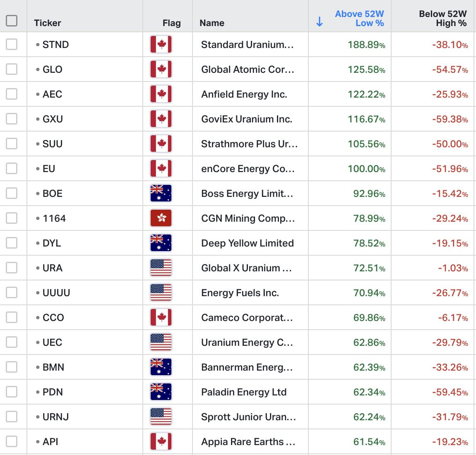Click the Hong Kong flag for 1164
The height and width of the screenshot is (455, 476).
[x=161, y=218]
